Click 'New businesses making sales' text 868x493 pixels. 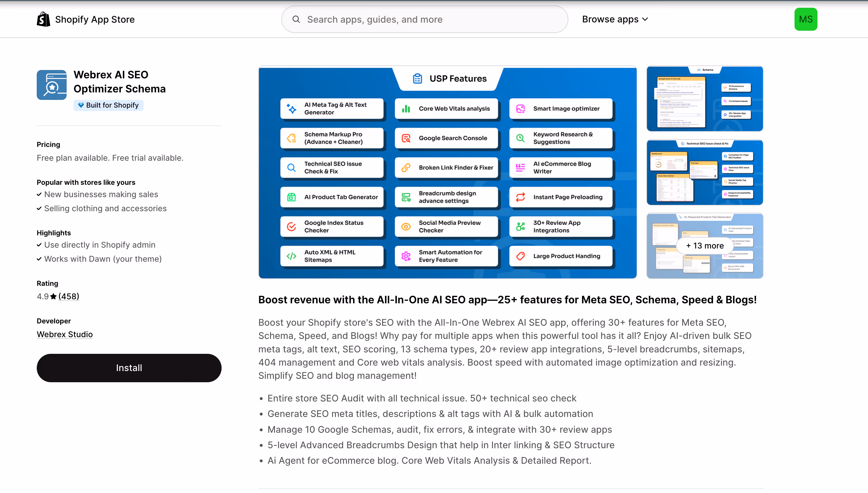[101, 194]
